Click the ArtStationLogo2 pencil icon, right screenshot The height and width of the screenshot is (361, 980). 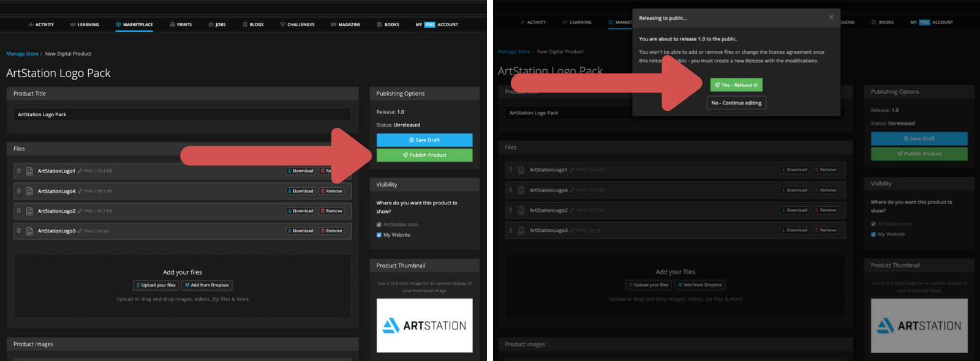pyautogui.click(x=572, y=210)
